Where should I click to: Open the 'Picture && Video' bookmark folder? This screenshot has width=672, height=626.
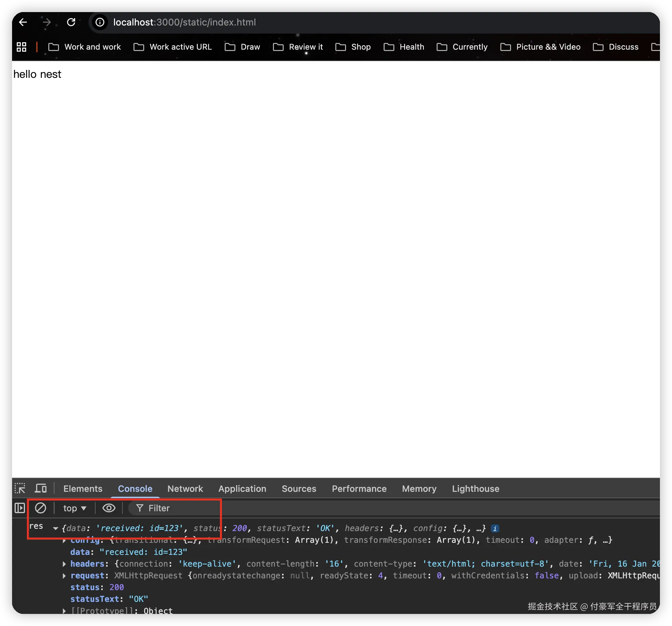tap(541, 47)
